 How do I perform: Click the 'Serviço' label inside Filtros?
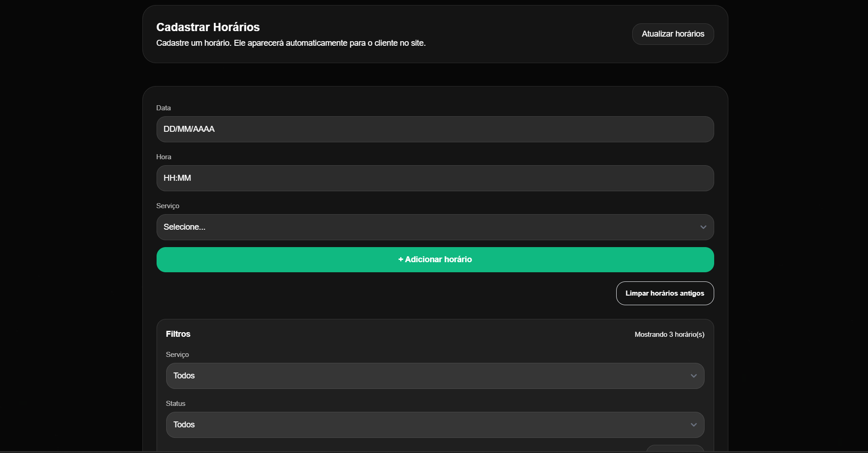(177, 355)
